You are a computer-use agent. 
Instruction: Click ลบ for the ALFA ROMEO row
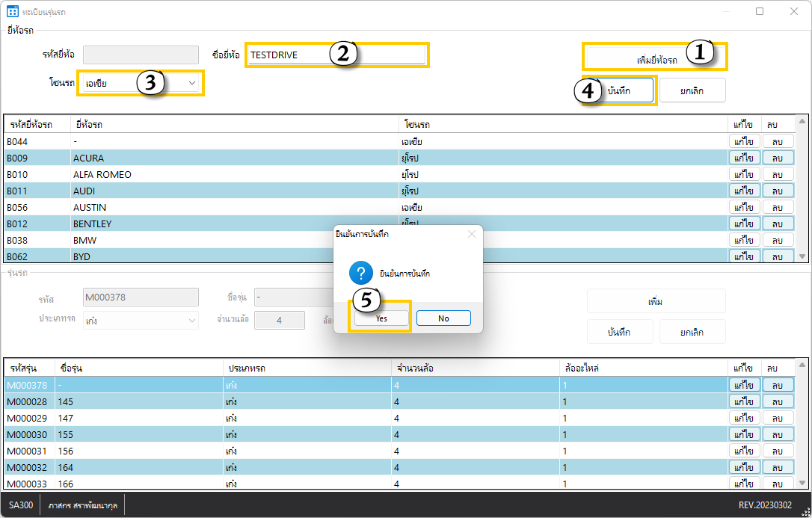click(x=778, y=174)
